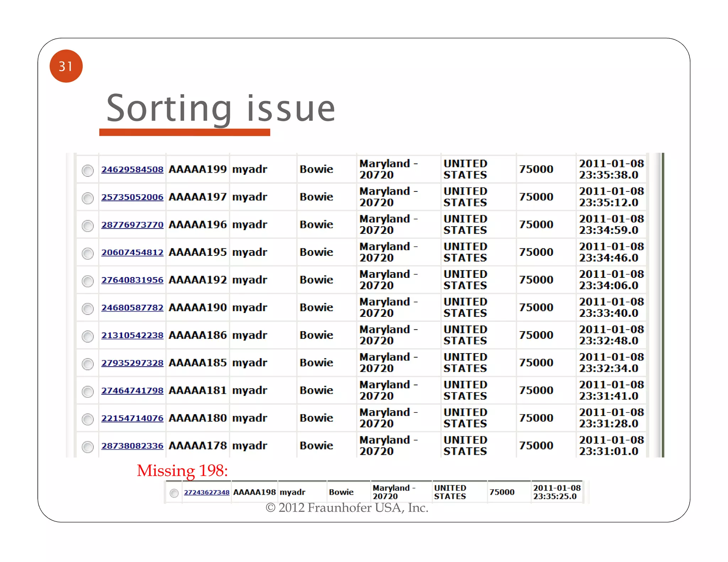
Task: Select radio button for missing AAAAA198 row
Action: pyautogui.click(x=174, y=493)
